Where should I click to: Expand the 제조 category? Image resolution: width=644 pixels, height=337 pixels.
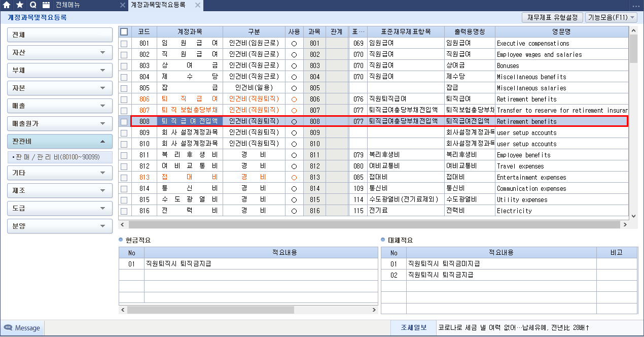click(x=60, y=190)
